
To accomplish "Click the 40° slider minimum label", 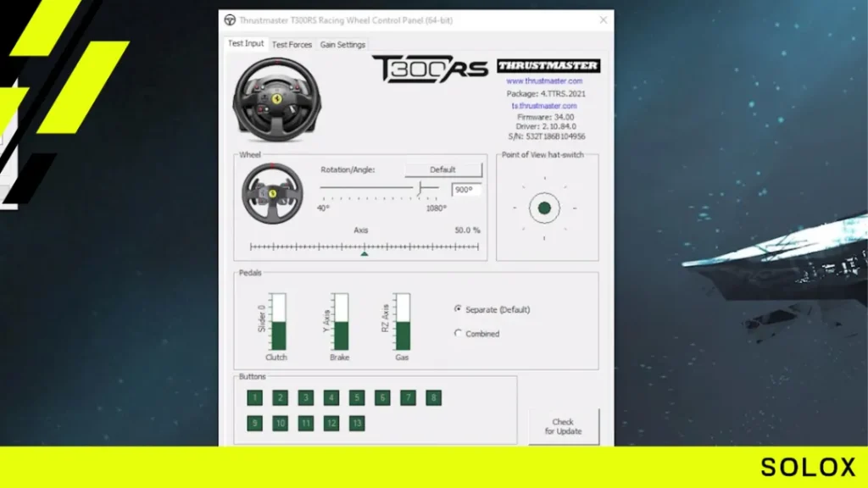I will (x=323, y=208).
